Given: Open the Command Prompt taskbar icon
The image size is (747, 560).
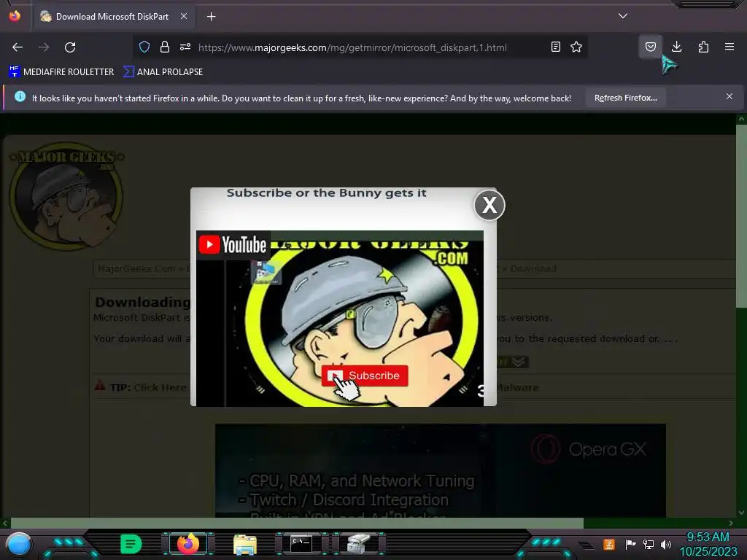Looking at the screenshot, I should [301, 544].
